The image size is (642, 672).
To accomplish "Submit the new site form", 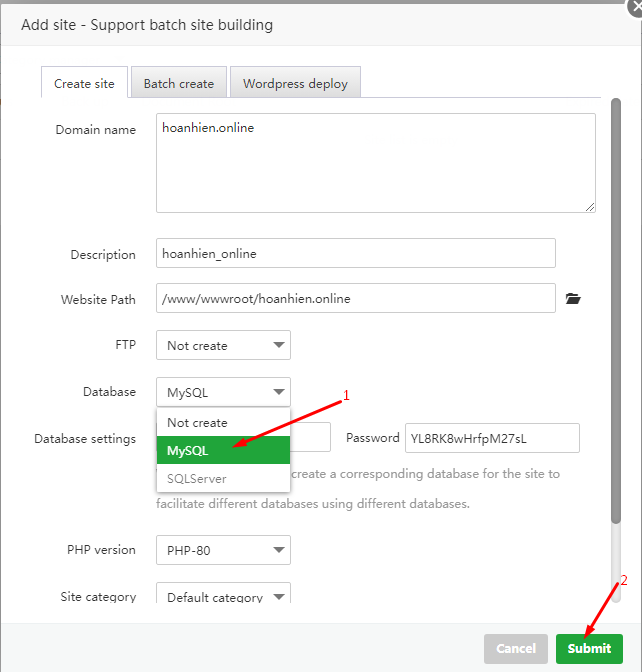I will point(589,648).
